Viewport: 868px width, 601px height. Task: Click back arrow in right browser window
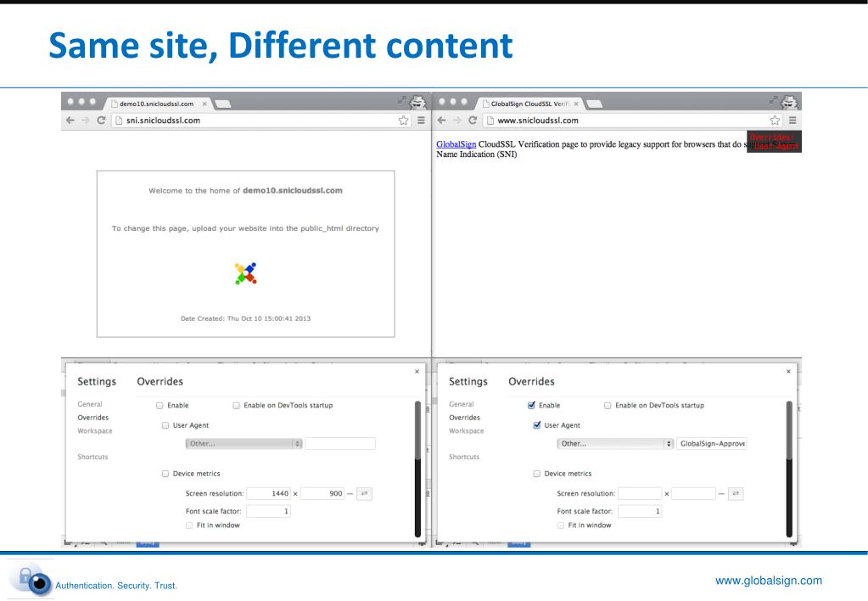click(x=442, y=121)
